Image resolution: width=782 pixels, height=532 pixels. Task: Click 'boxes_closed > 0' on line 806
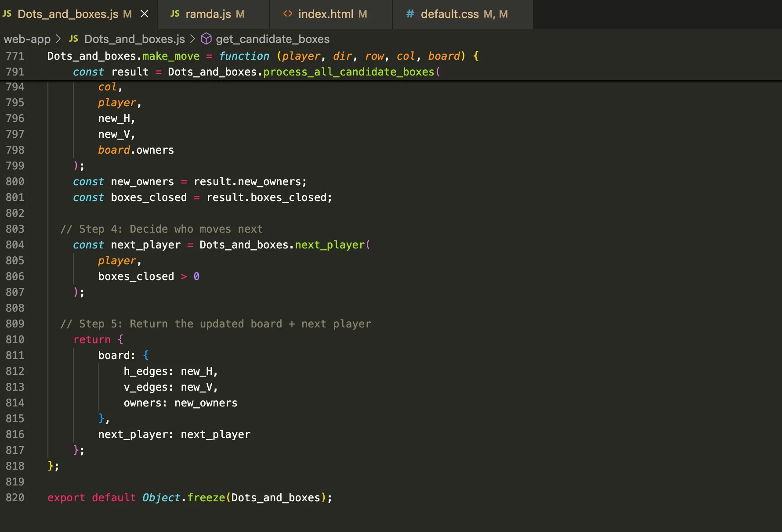click(149, 277)
